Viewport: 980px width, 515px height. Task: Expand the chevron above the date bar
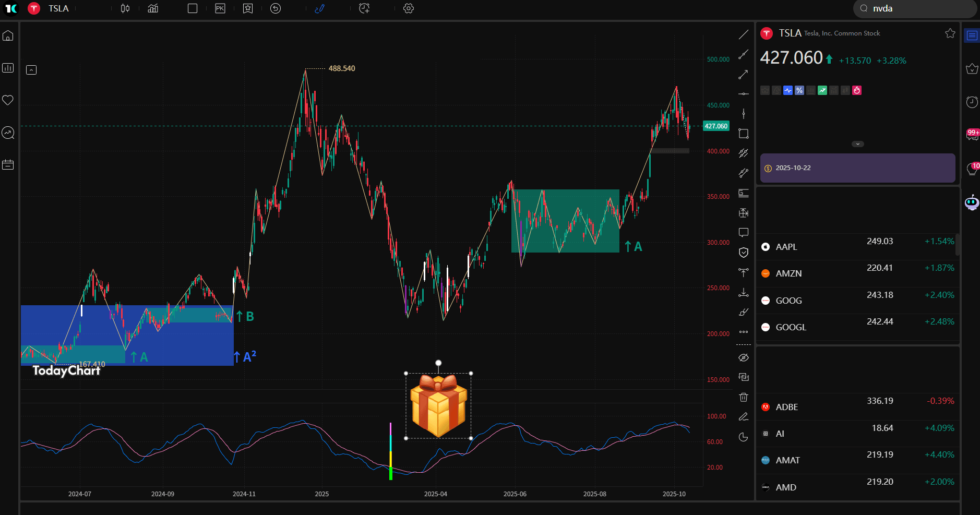(x=857, y=143)
